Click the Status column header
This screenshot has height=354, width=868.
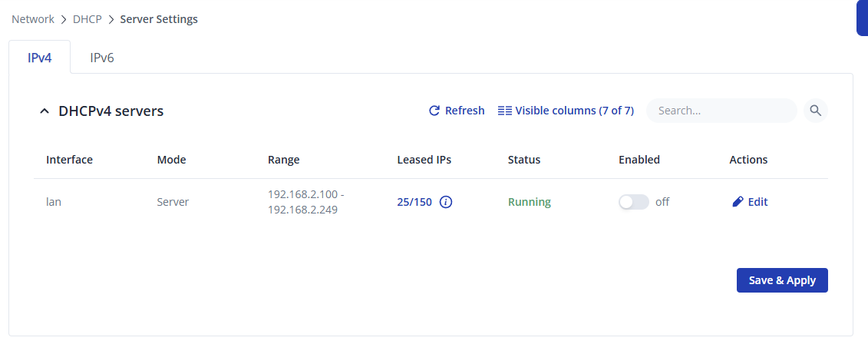[523, 160]
